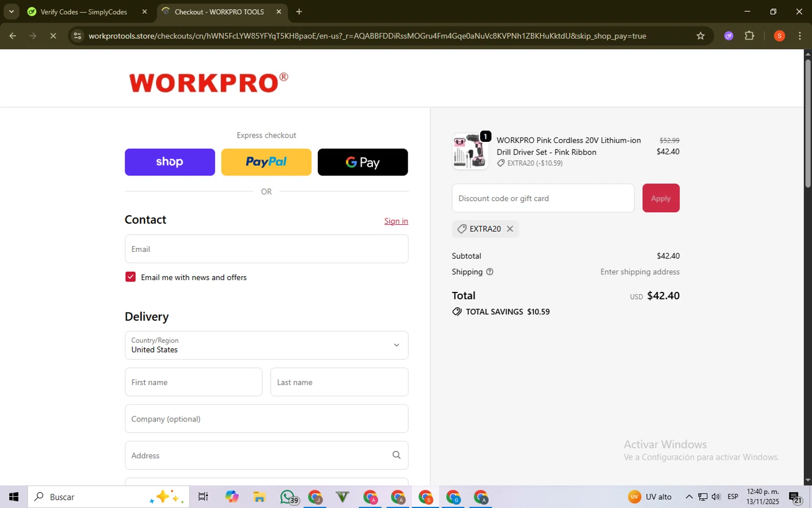The height and width of the screenshot is (508, 812).
Task: Click the Total amount $42.40
Action: (x=663, y=296)
